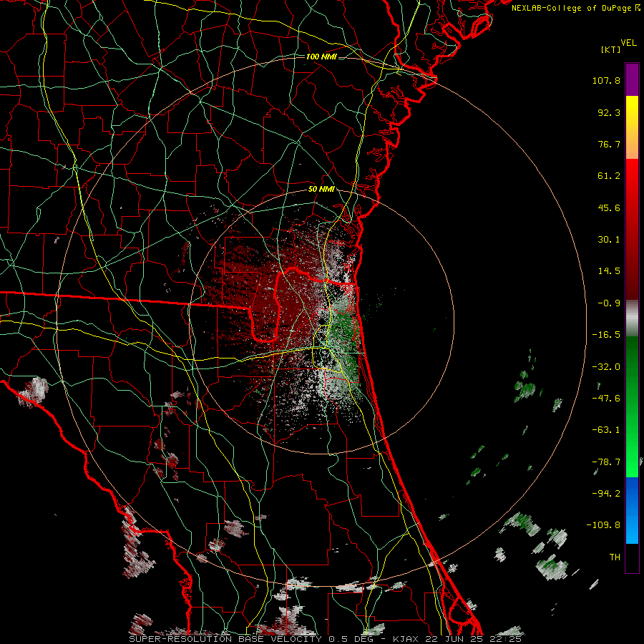Click the 50 NMI range ring label
This screenshot has width=644, height=644.
pyautogui.click(x=321, y=190)
